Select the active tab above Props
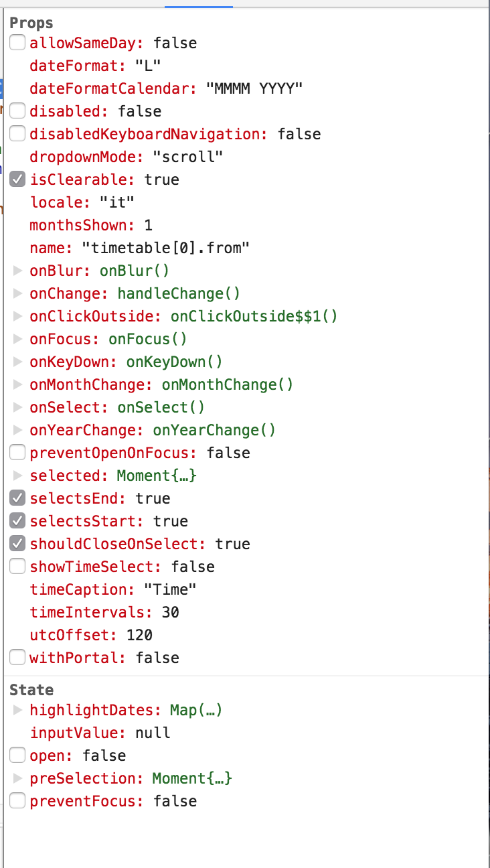This screenshot has height=868, width=490. click(x=199, y=4)
